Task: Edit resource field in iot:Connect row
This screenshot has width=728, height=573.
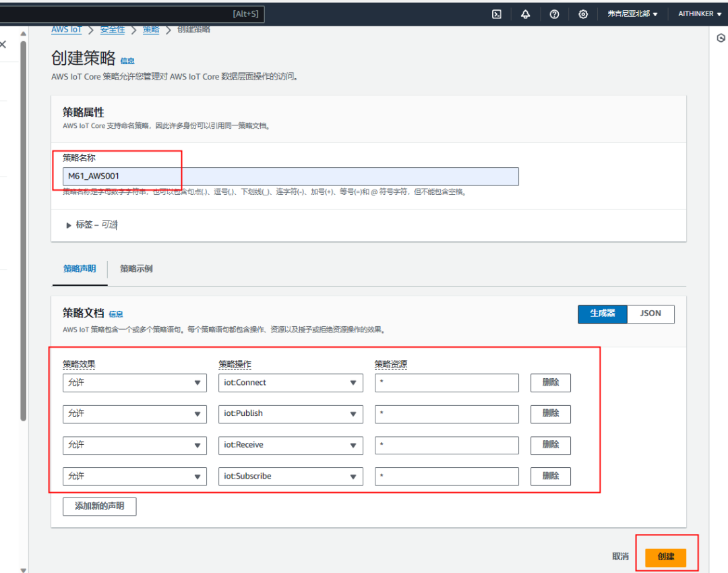Action: [447, 383]
